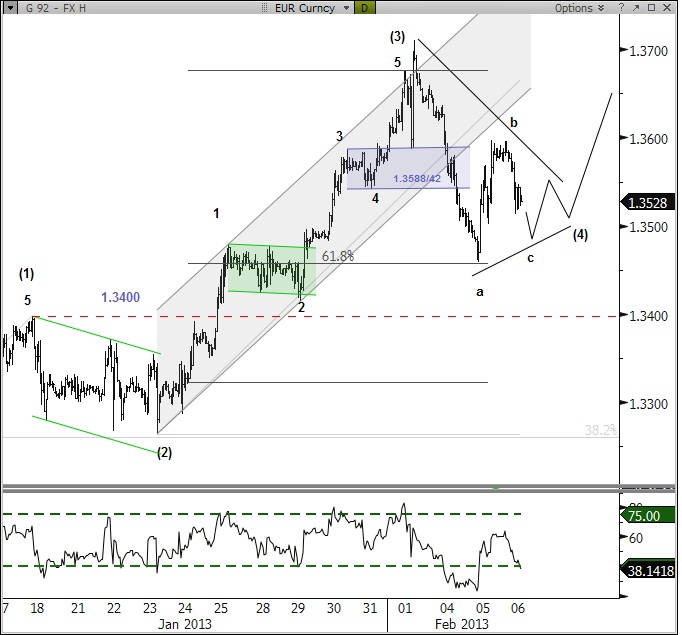Select the blue 1.3400 level label
682x635 pixels.
pos(119,297)
